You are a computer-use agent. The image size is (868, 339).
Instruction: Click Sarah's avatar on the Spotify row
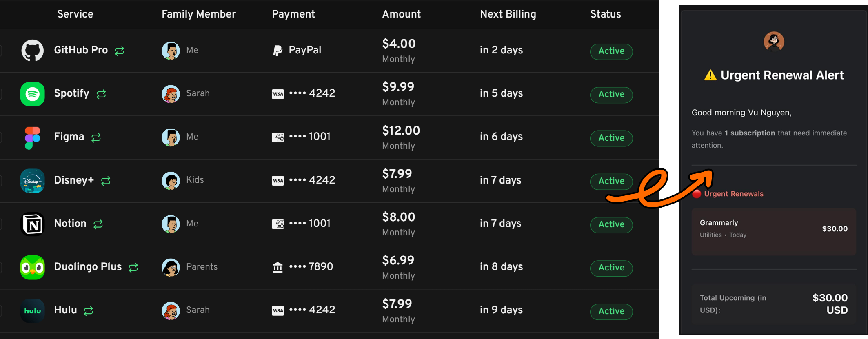tap(171, 94)
